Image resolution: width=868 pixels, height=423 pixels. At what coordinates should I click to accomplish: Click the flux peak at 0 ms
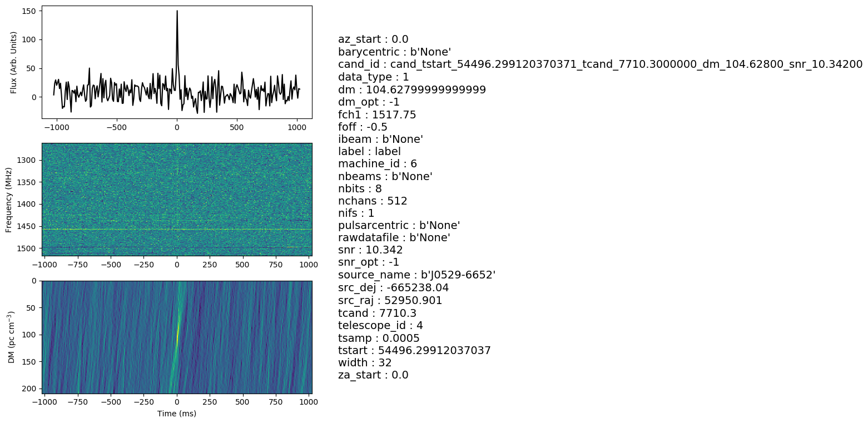tap(177, 12)
